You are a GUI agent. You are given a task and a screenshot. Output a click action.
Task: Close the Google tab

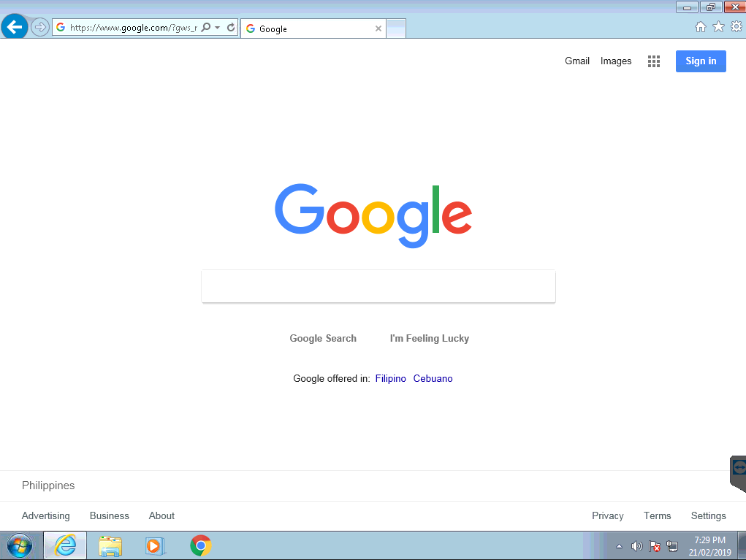point(378,28)
